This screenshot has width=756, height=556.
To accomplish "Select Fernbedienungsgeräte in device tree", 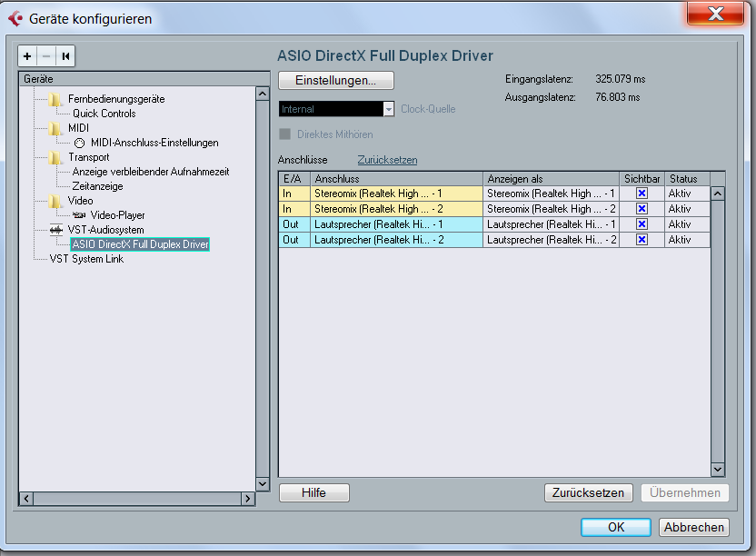I will coord(116,99).
